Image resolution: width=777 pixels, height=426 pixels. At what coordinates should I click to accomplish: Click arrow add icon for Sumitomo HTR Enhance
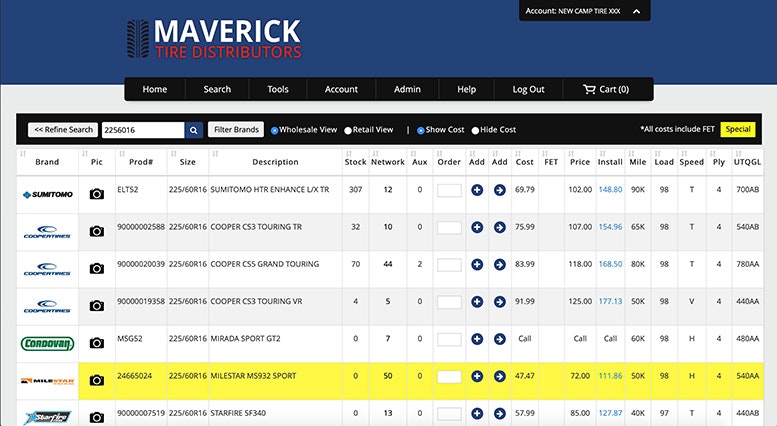pyautogui.click(x=500, y=189)
